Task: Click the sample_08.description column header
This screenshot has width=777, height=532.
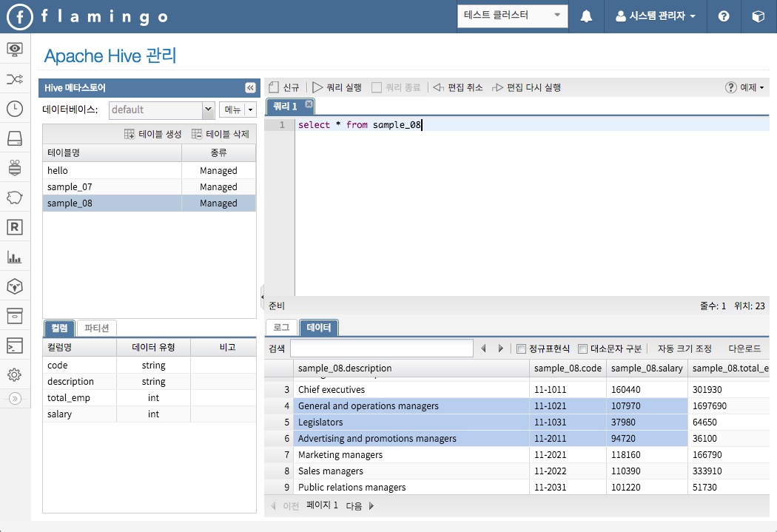Action: coord(411,368)
